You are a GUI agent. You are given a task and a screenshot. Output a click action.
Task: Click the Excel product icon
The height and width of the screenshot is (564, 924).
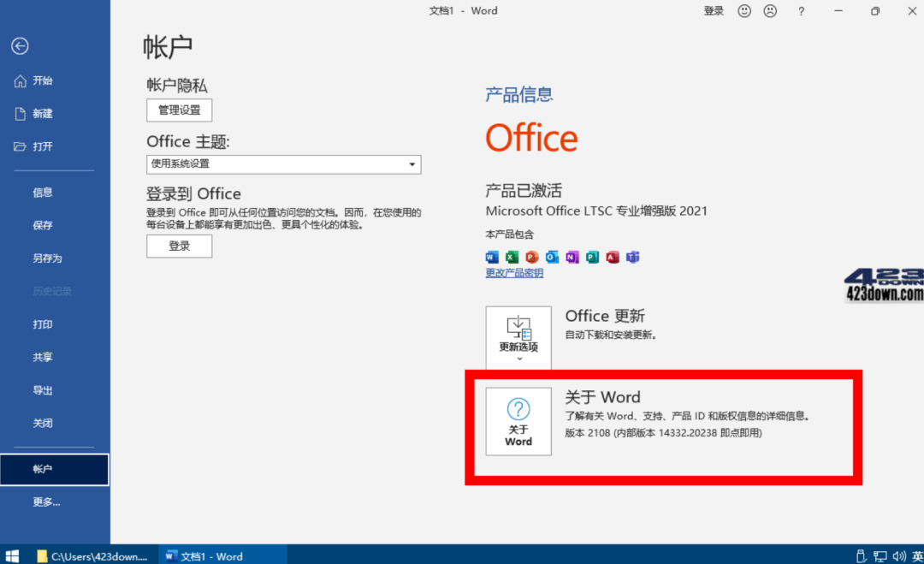pyautogui.click(x=512, y=257)
